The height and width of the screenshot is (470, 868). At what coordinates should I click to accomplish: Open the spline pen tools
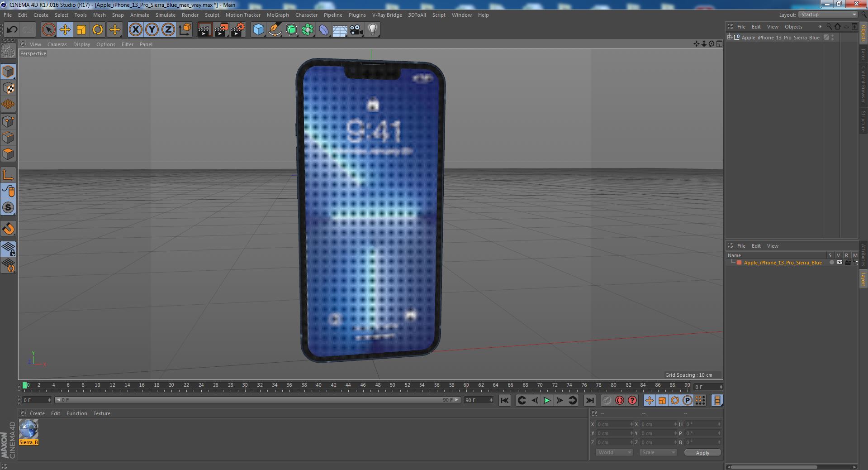coord(275,30)
